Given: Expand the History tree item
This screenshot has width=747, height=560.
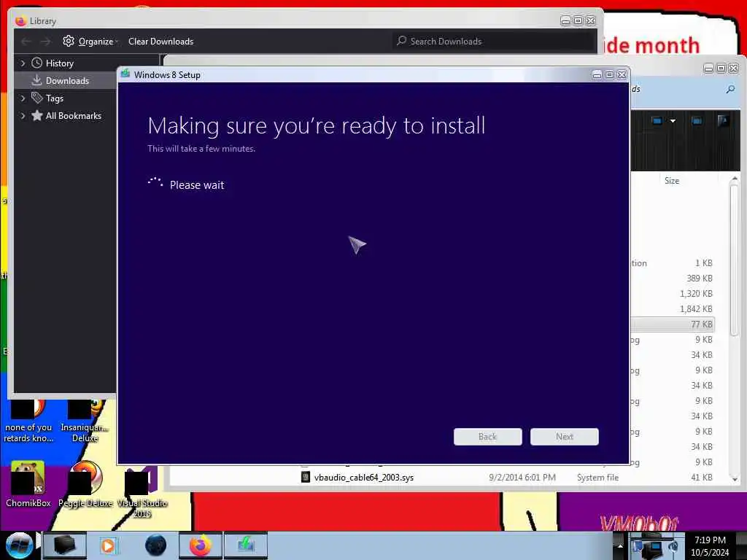Looking at the screenshot, I should (x=23, y=63).
